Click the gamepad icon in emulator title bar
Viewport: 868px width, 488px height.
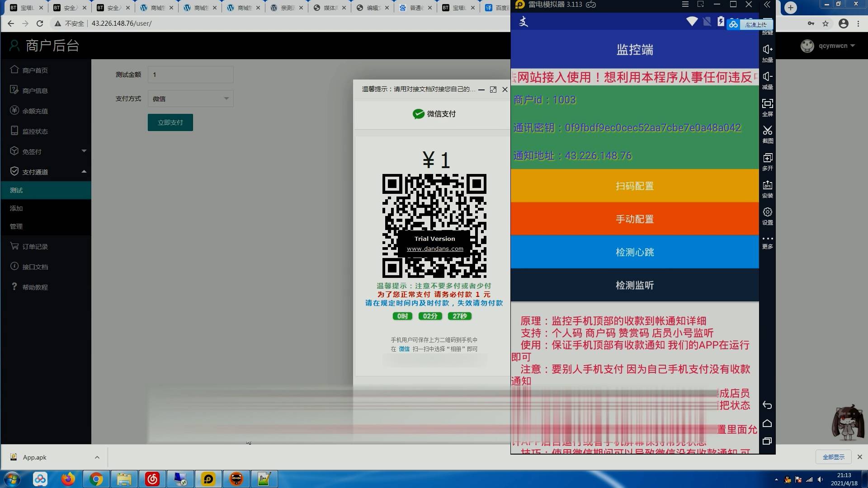pos(591,5)
